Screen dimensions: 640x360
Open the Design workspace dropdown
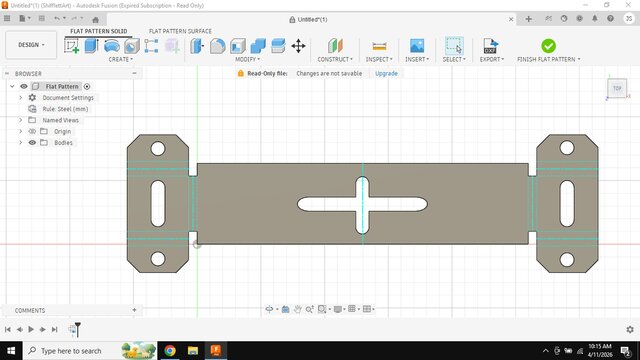(31, 44)
